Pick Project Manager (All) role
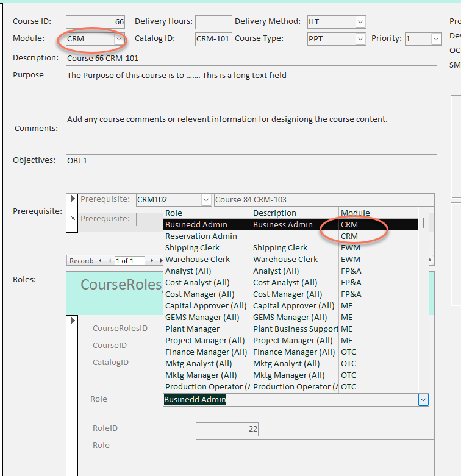The height and width of the screenshot is (476, 461). [x=291, y=340]
